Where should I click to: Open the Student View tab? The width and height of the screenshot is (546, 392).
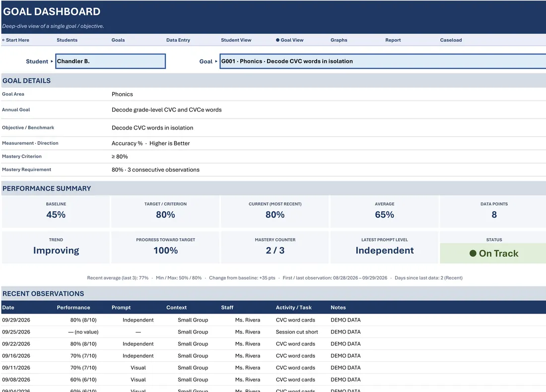(x=236, y=40)
